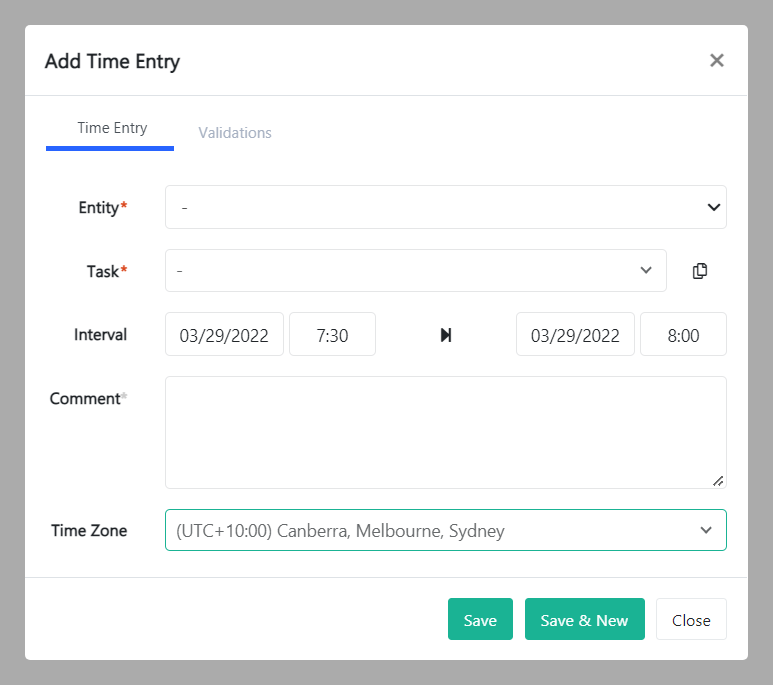Click the Save & New button
This screenshot has height=685, width=773.
pyautogui.click(x=584, y=620)
